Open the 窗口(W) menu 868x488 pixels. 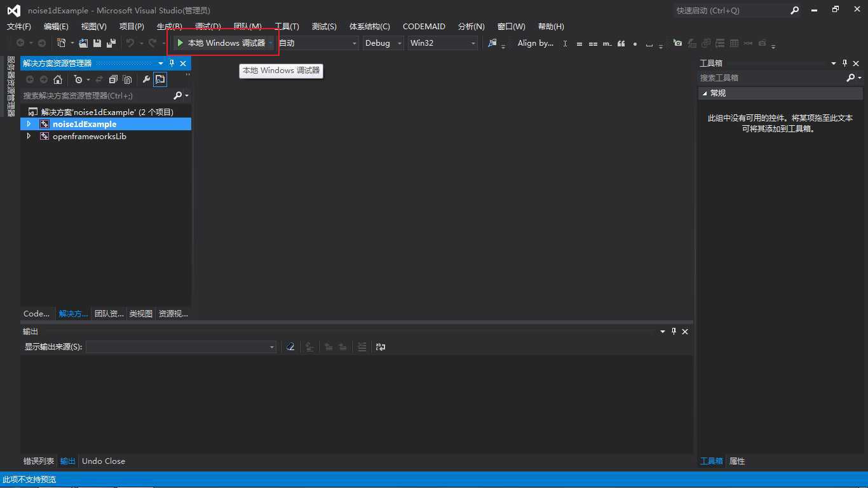512,26
